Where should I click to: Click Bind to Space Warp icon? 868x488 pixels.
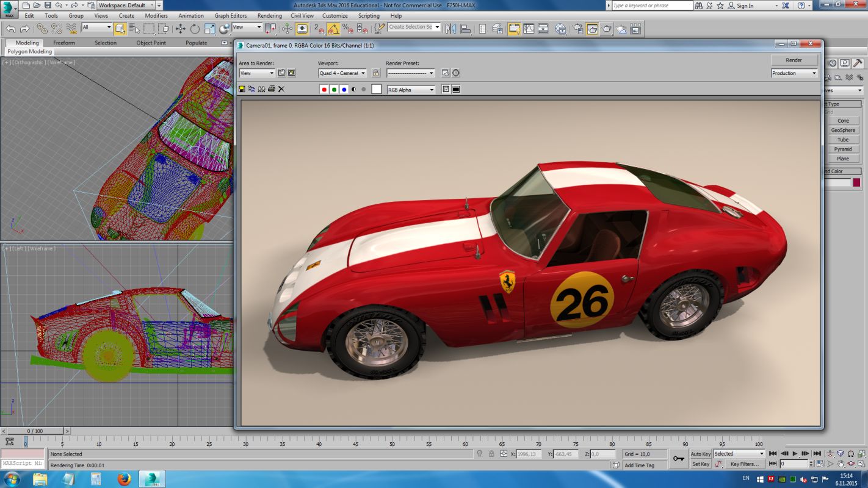[x=71, y=28]
